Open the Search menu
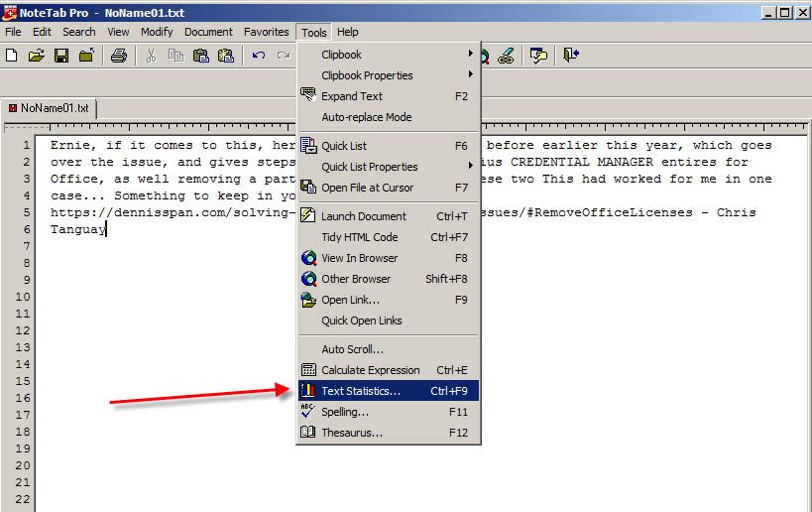The height and width of the screenshot is (512, 812). point(79,32)
